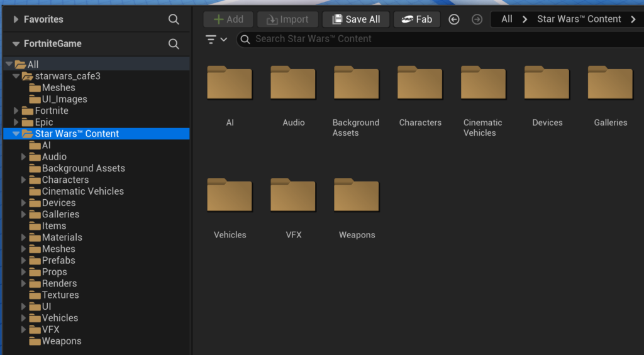This screenshot has width=644, height=355.
Task: Click the back navigation arrow icon
Action: (454, 19)
